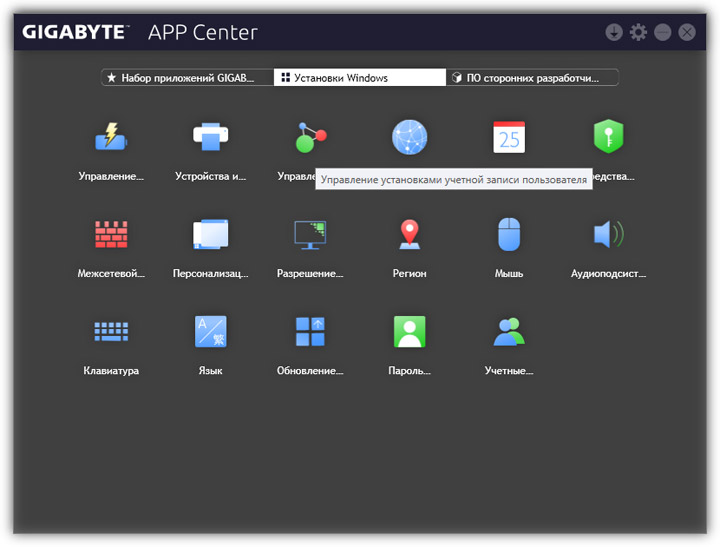Click the Пароль... label text
This screenshot has height=547, width=720.
(410, 371)
